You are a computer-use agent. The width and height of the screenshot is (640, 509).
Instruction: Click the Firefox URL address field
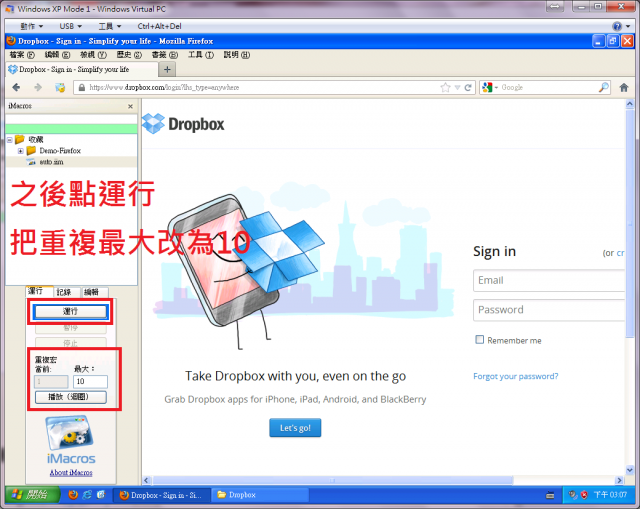click(x=263, y=87)
